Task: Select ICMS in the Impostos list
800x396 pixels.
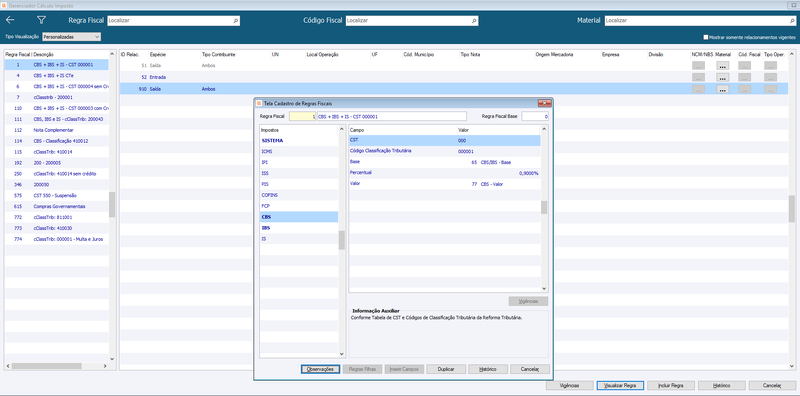Action: point(298,151)
